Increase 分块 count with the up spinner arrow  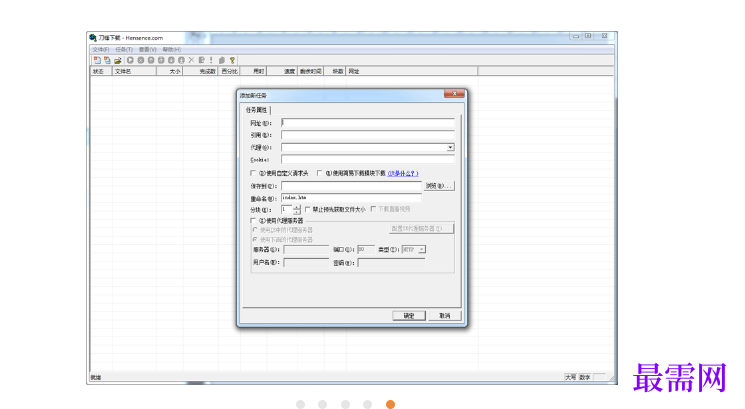(297, 207)
